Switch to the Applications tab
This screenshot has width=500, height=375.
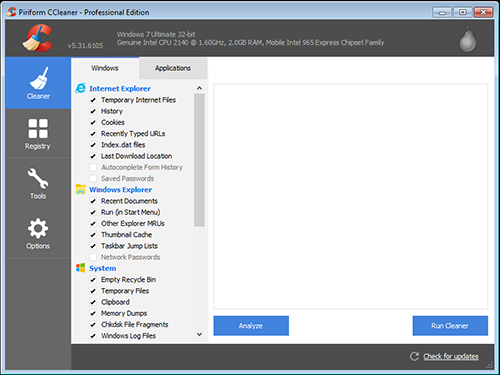173,68
